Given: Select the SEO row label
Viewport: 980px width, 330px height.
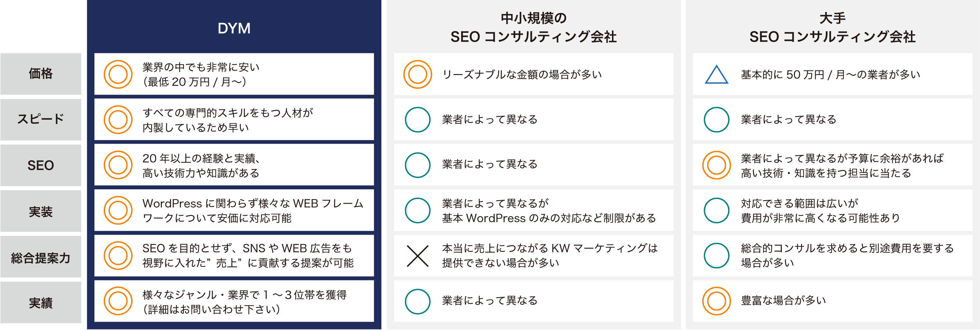Looking at the screenshot, I should pos(41,165).
